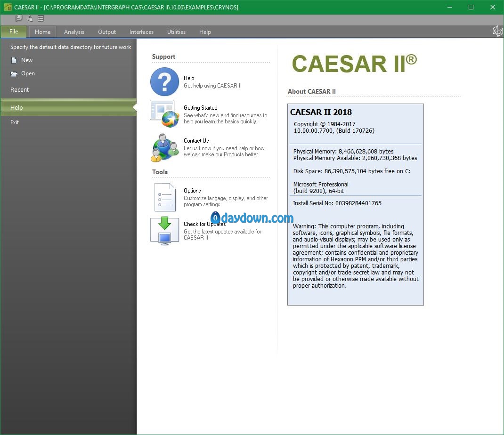
Task: Open the Utilities ribbon tab
Action: [x=177, y=32]
